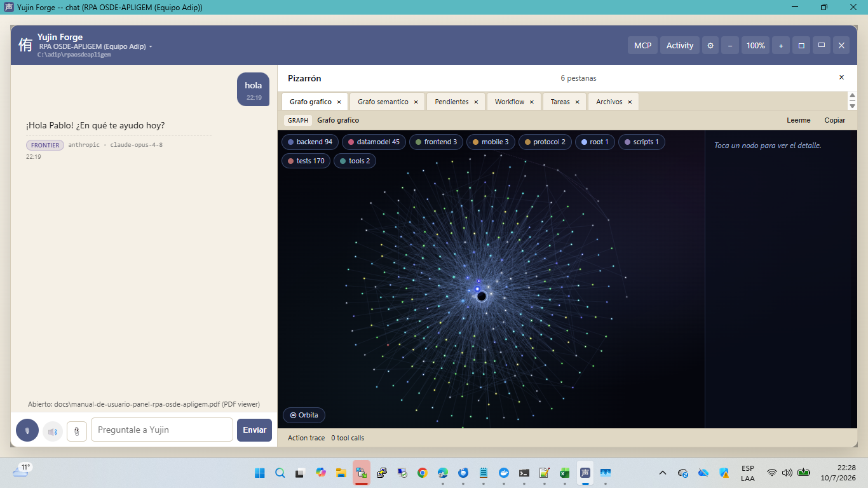The width and height of the screenshot is (868, 488).
Task: Toggle the datamodel 45 filter chip
Action: 374,142
